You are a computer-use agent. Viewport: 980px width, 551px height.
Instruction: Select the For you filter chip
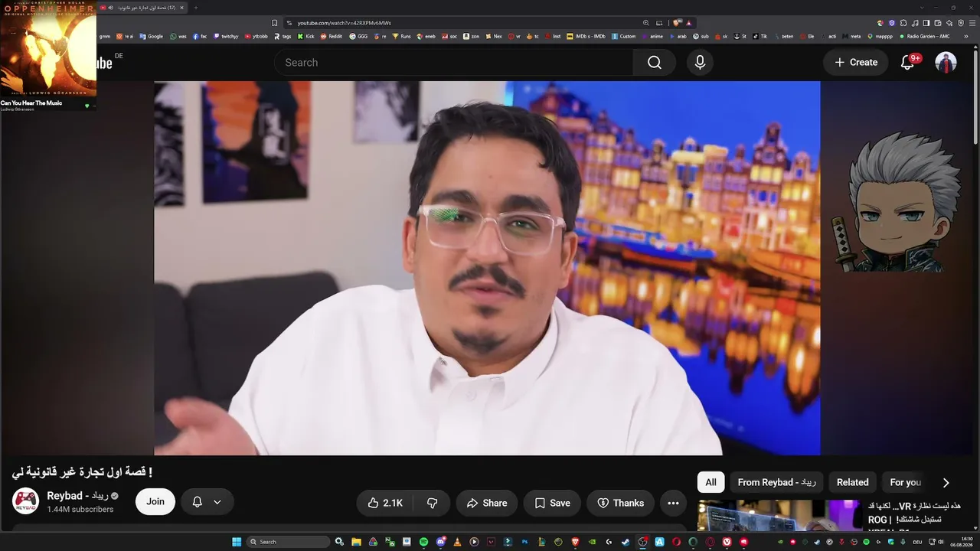point(905,482)
